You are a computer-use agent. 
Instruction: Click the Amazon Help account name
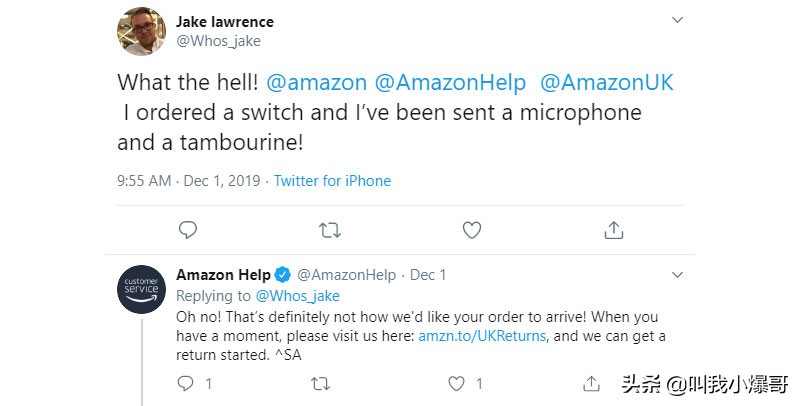[x=223, y=274]
